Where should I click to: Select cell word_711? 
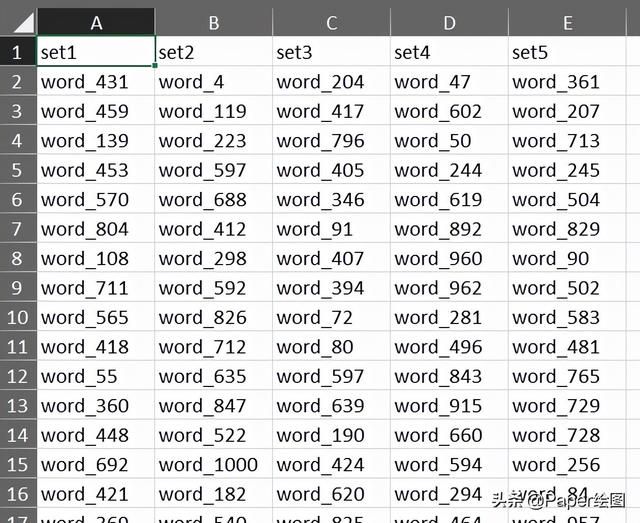coord(96,287)
